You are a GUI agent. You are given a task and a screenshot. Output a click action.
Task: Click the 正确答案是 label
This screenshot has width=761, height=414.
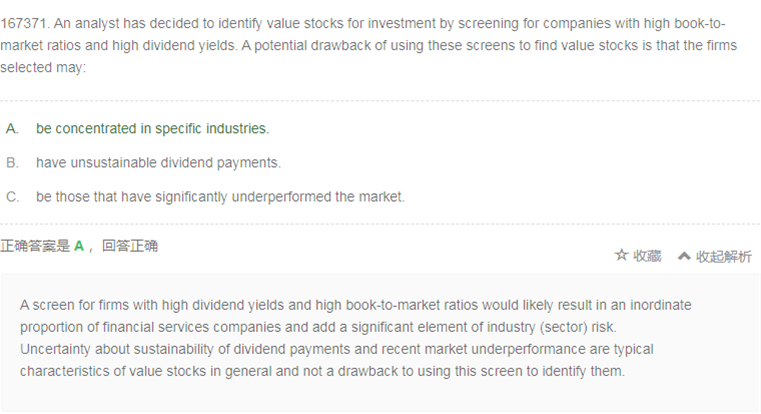[35, 246]
